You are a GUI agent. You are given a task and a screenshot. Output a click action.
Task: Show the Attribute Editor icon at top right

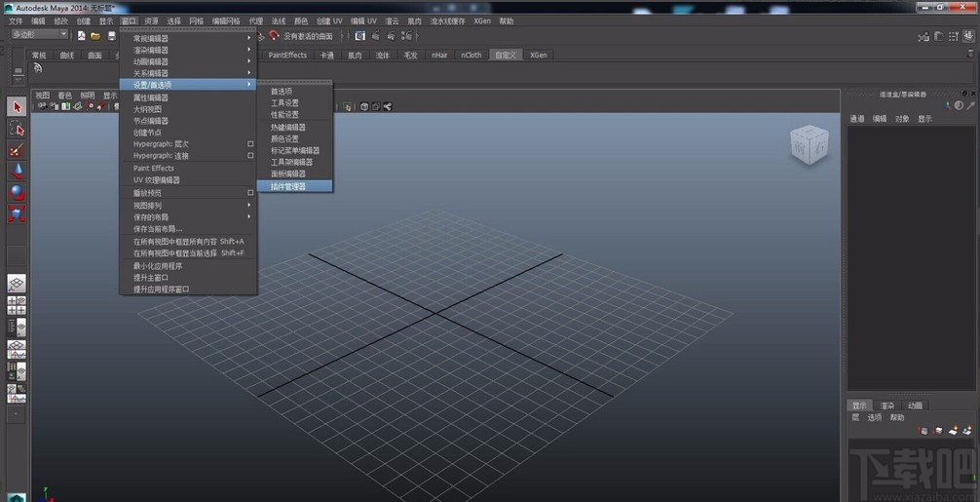click(x=939, y=37)
